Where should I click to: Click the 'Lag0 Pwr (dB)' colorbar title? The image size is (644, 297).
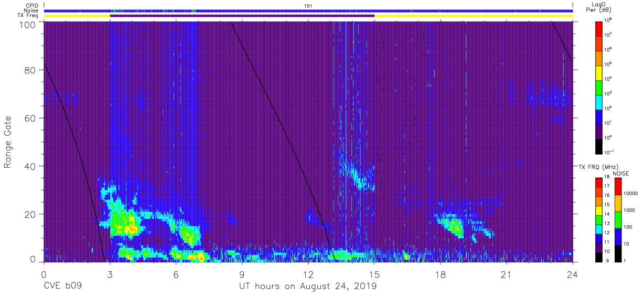(599, 7)
